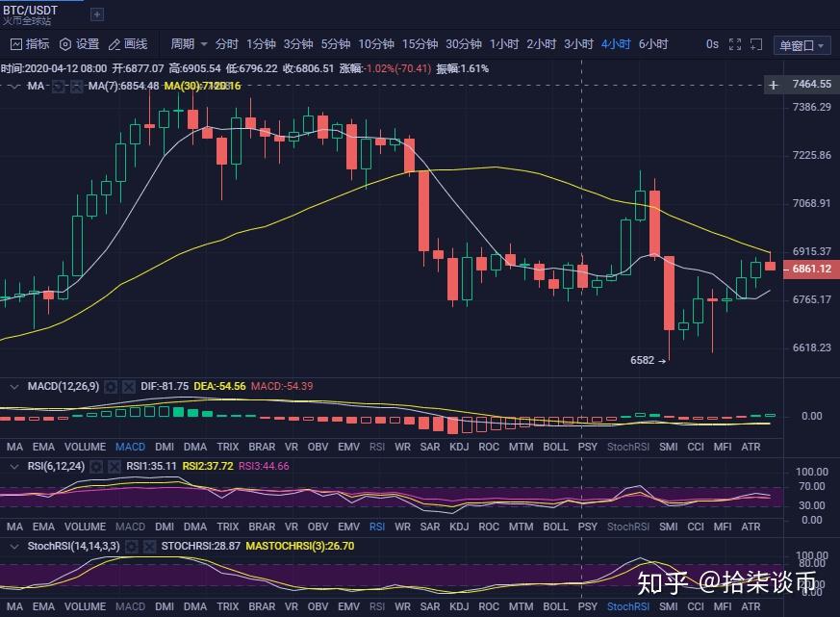Screen dimensions: 840x617
Task: Click the STOCHRSI:28.87 value
Action: click(201, 546)
